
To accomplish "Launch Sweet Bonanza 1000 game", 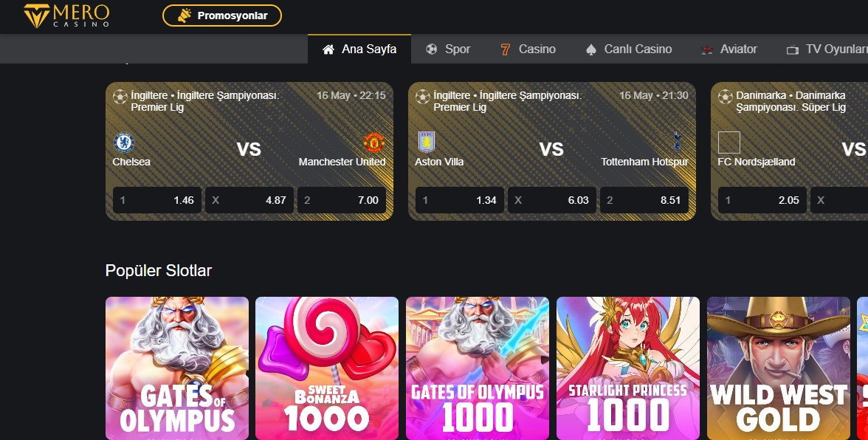I will 327,368.
